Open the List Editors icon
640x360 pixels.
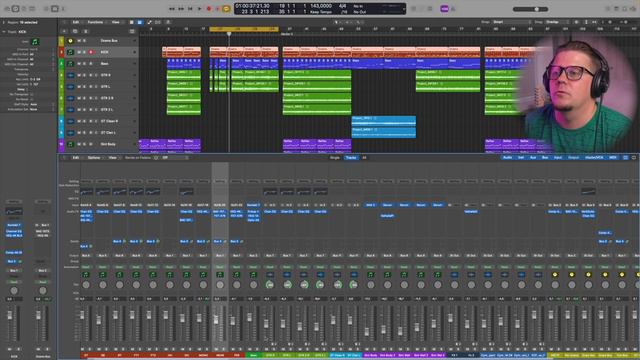608,9
